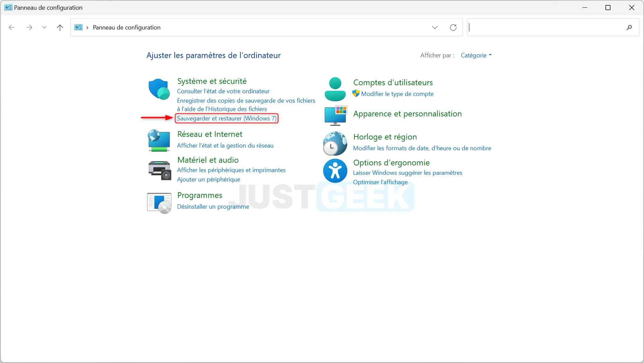Click Modifier le type de compte
This screenshot has width=644, height=363.
click(x=397, y=94)
